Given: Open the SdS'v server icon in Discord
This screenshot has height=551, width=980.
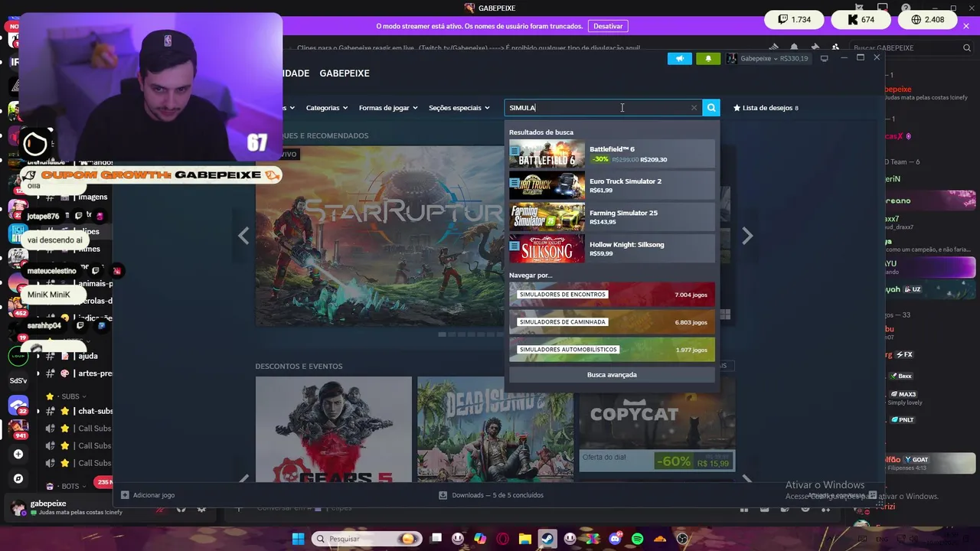Looking at the screenshot, I should coord(18,380).
